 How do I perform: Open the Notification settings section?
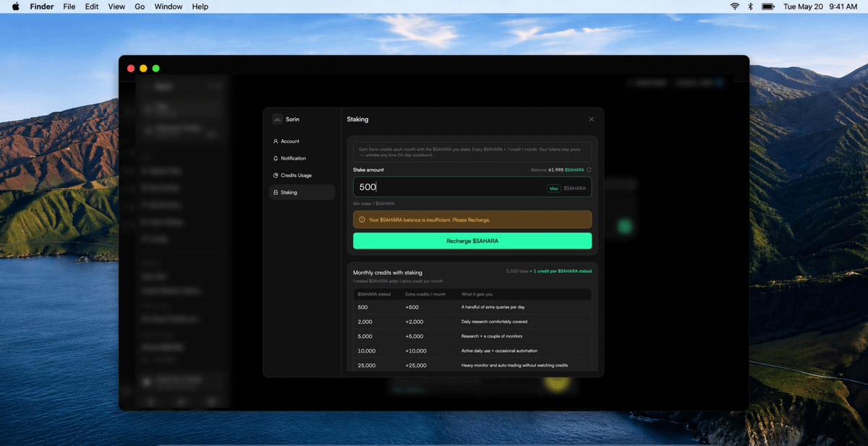[302, 158]
